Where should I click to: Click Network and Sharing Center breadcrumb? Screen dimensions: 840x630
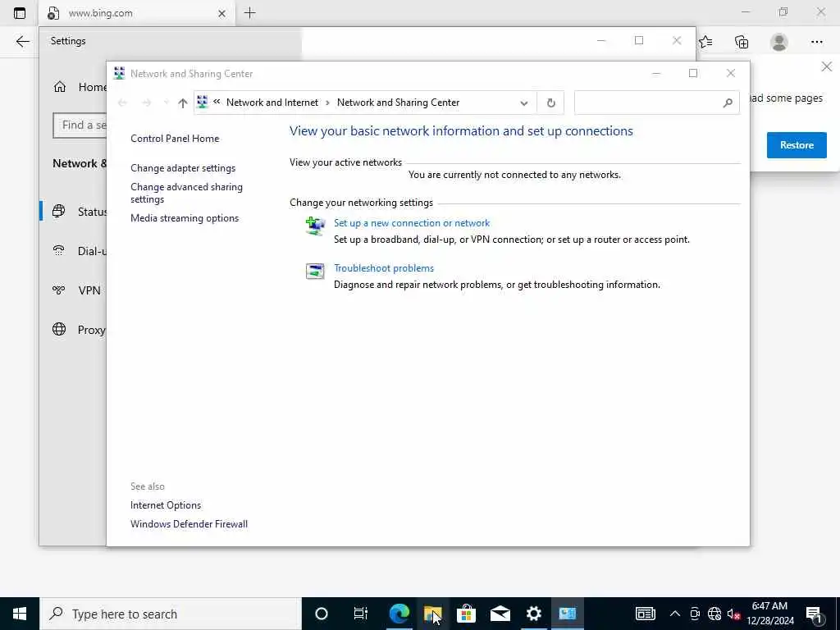click(x=398, y=103)
